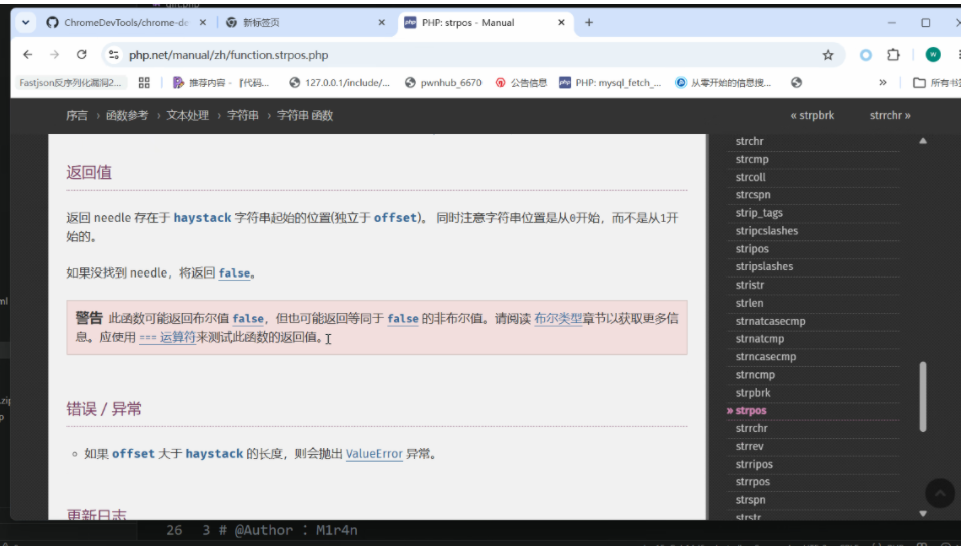This screenshot has width=966, height=551.
Task: Go to 函数参考 breadcrumb
Action: [x=127, y=115]
